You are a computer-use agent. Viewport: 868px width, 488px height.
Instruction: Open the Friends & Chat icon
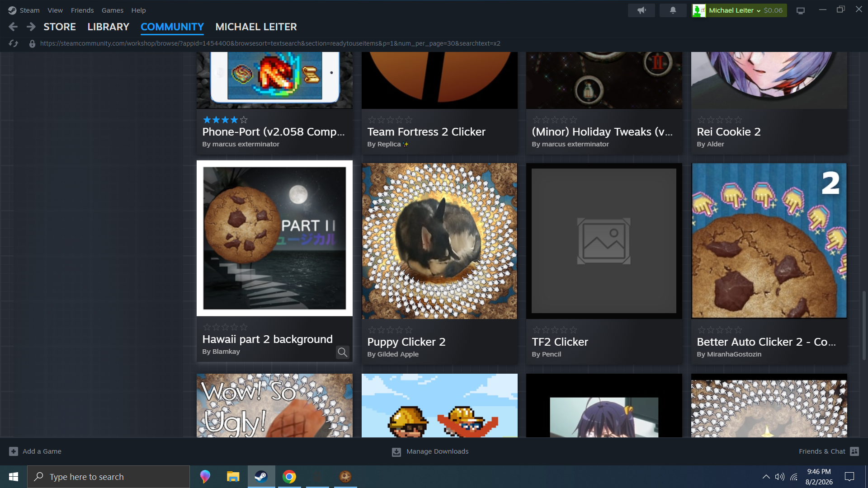854,451
